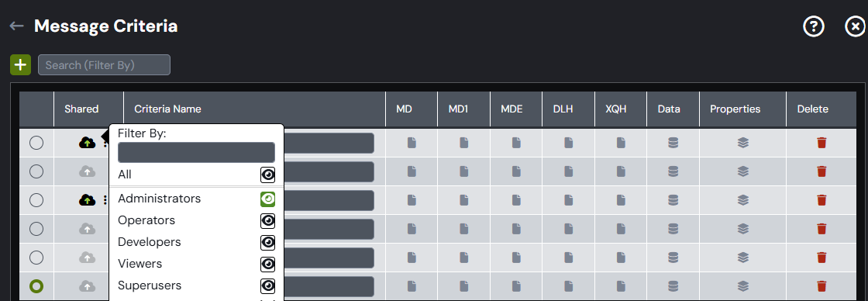868x301 pixels.
Task: Click the XQH column header
Action: 616,109
